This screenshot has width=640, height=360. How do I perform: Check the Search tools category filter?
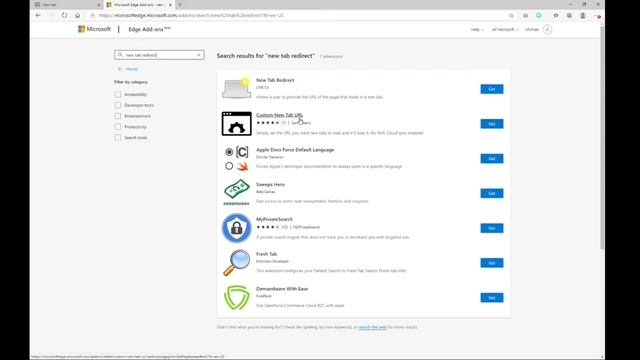(118, 138)
